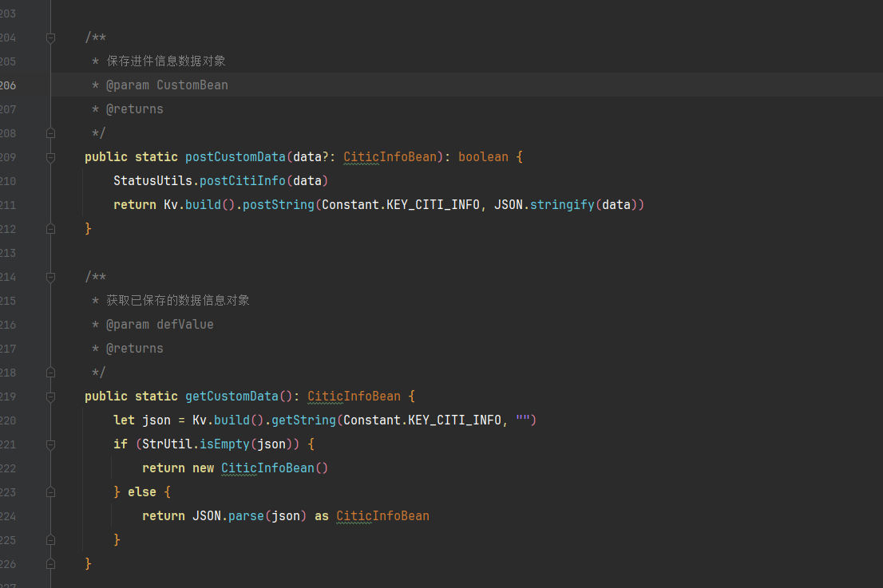Click the getCustomData method name

pyautogui.click(x=232, y=397)
